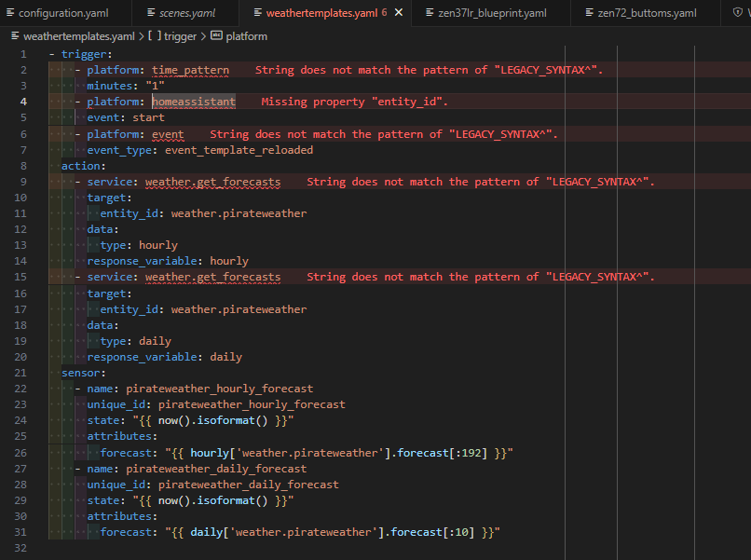Click line number 8 in the gutter
This screenshot has height=560, width=751.
23,166
